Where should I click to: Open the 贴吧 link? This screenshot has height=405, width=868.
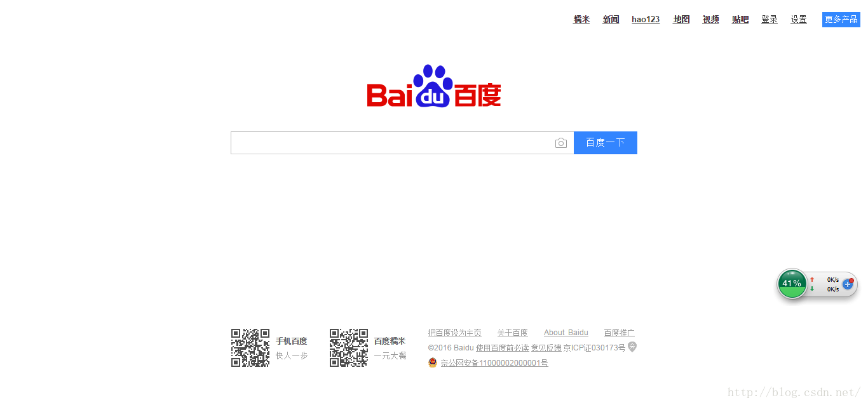coord(740,20)
